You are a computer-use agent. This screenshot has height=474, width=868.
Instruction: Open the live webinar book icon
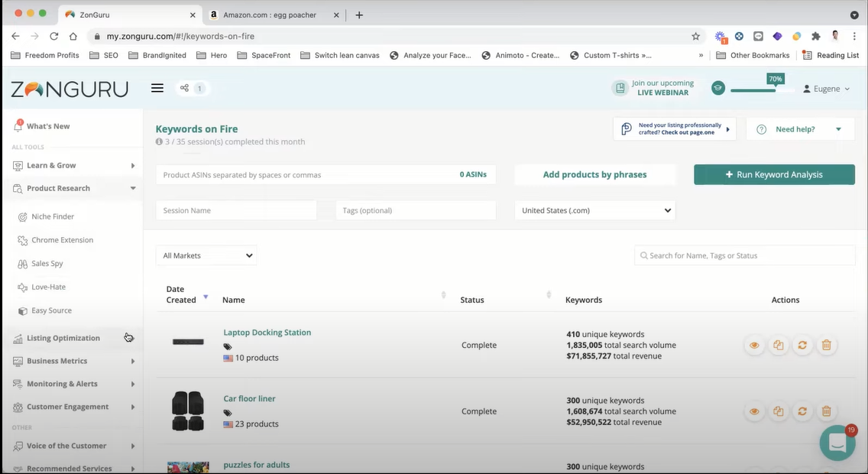pos(620,88)
